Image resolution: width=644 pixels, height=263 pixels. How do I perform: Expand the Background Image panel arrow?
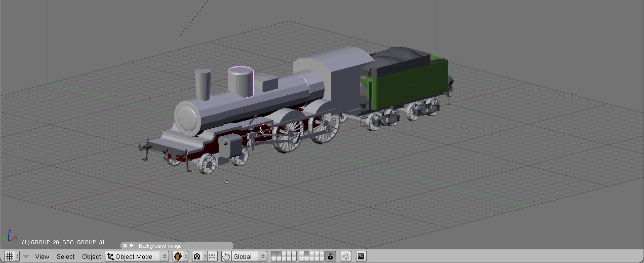coord(132,246)
